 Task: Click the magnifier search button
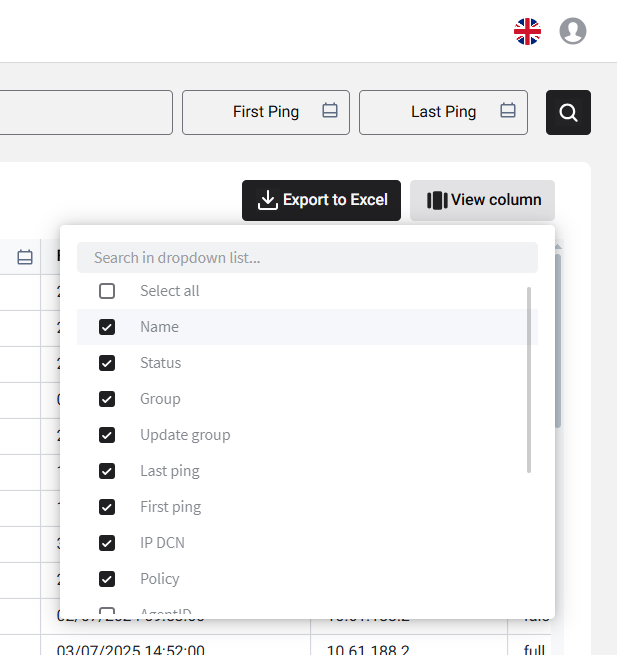568,113
